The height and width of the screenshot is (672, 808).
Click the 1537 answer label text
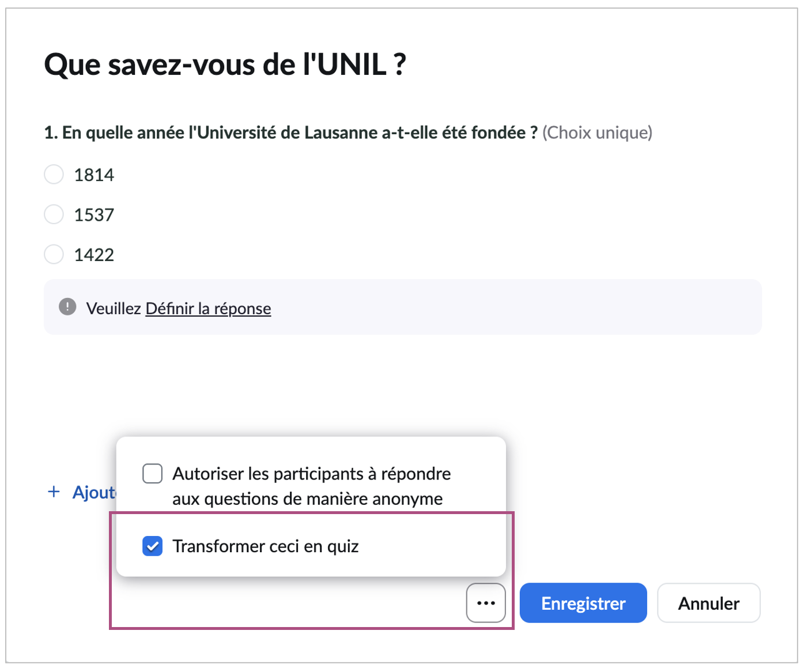coord(94,215)
